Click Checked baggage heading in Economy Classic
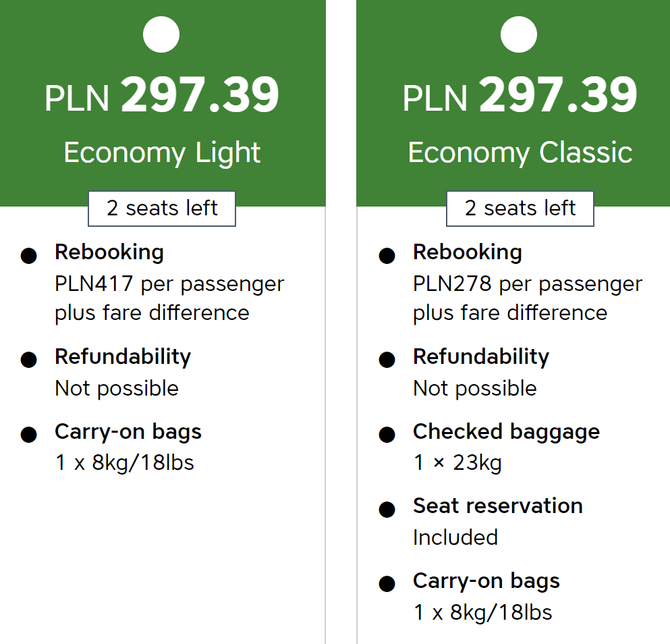This screenshot has width=670, height=644. pos(506,432)
